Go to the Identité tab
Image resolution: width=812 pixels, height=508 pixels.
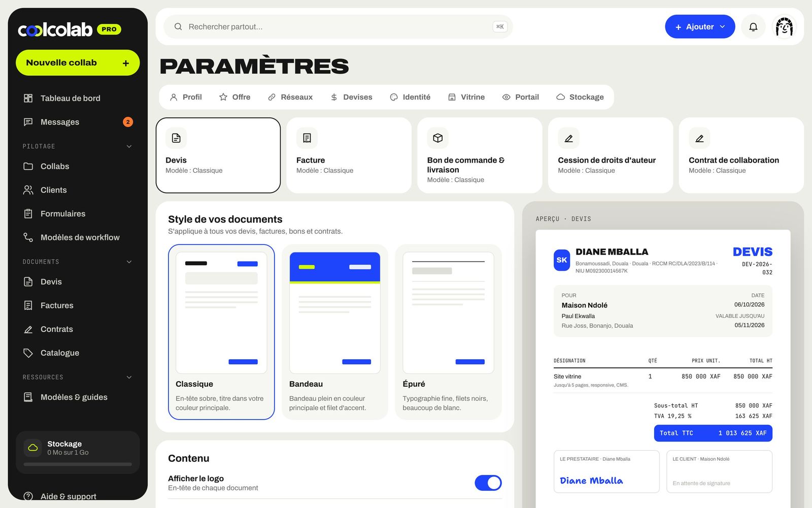(410, 97)
